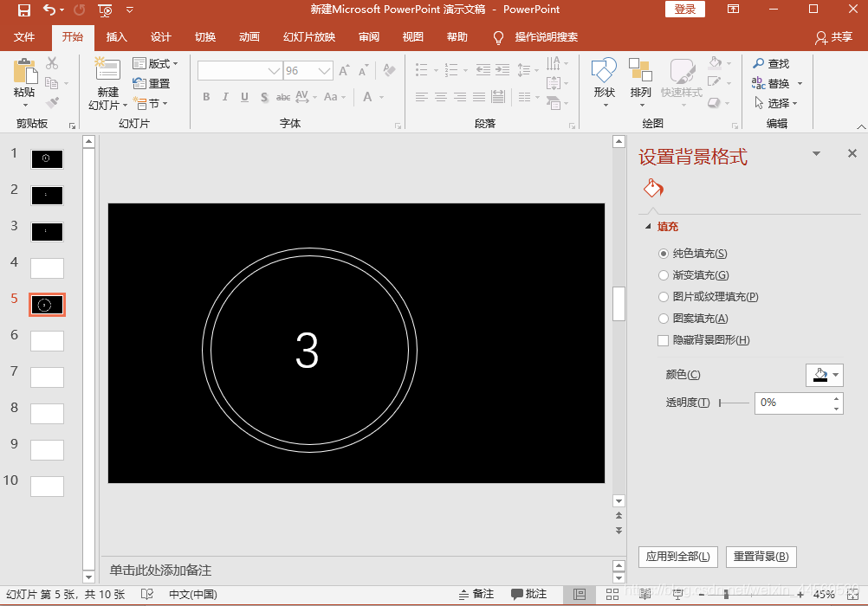Toggle Underline formatting
The width and height of the screenshot is (868, 606).
244,97
